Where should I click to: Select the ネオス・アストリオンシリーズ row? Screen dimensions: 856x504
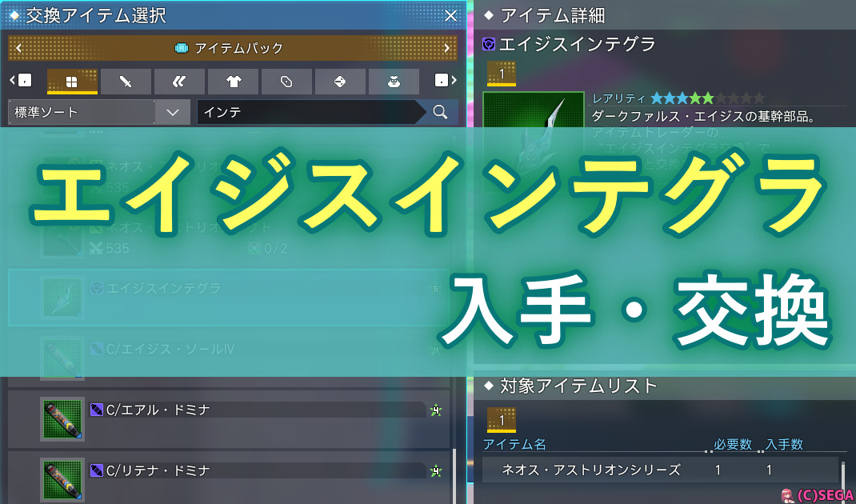(660, 469)
